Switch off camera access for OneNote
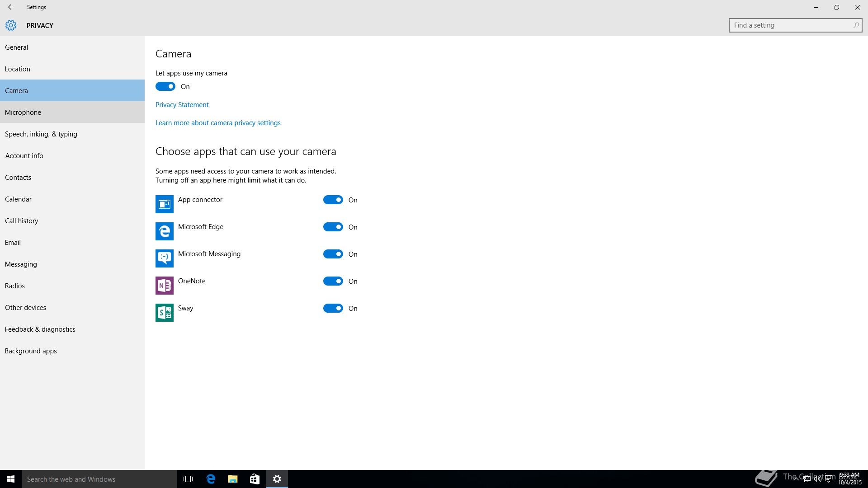 pyautogui.click(x=333, y=281)
